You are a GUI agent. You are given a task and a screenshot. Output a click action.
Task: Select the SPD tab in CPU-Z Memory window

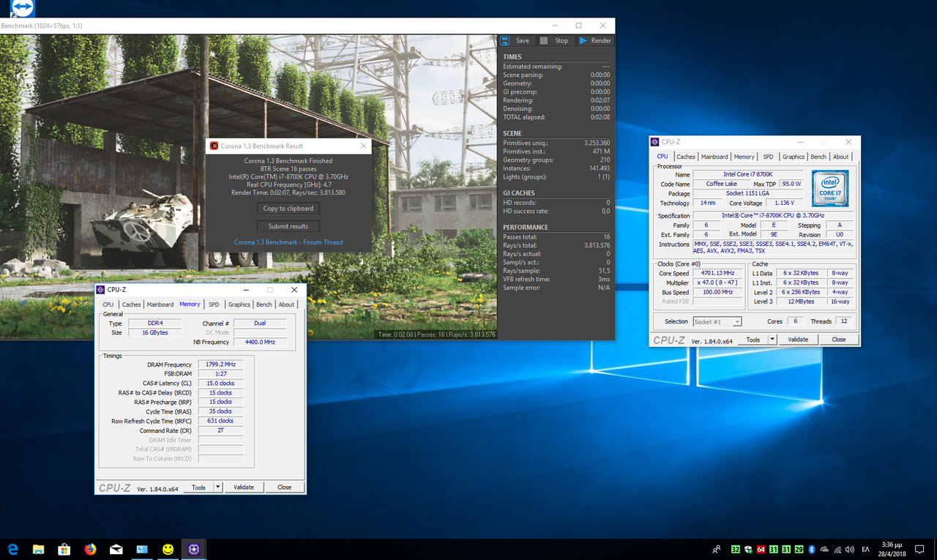point(214,305)
